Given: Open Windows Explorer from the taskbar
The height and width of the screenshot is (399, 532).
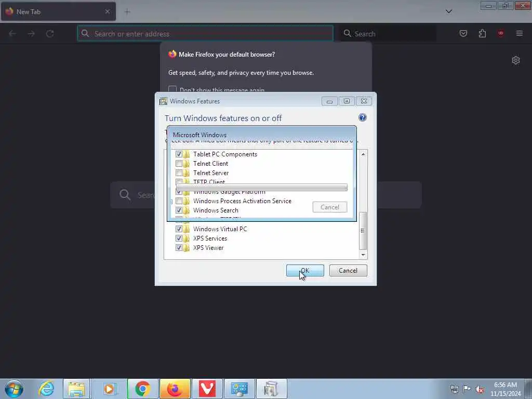Looking at the screenshot, I should (77, 389).
